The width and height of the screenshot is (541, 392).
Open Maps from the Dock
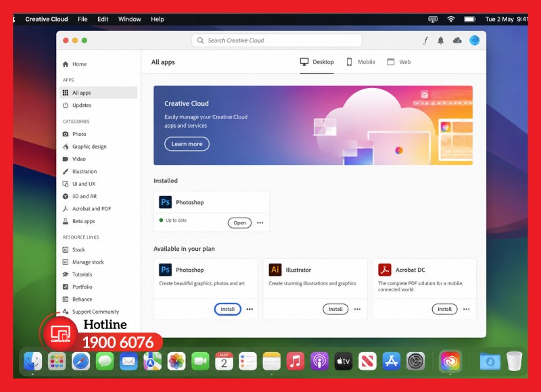(x=153, y=362)
